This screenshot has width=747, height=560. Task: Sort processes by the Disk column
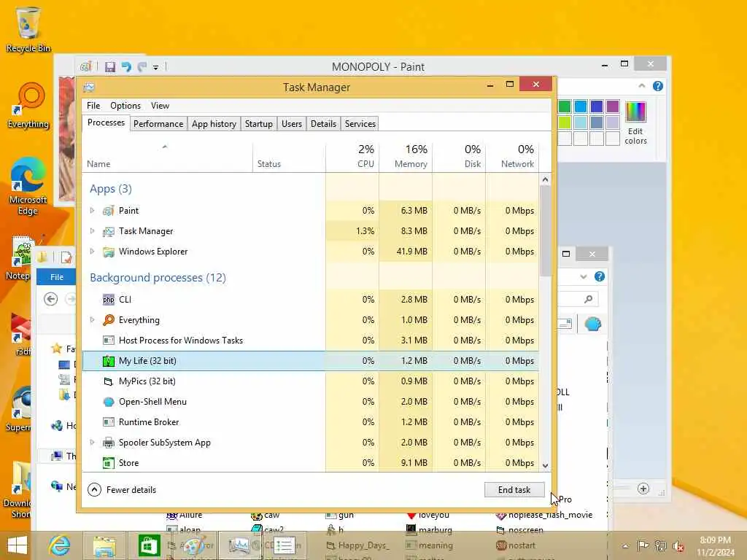point(460,156)
